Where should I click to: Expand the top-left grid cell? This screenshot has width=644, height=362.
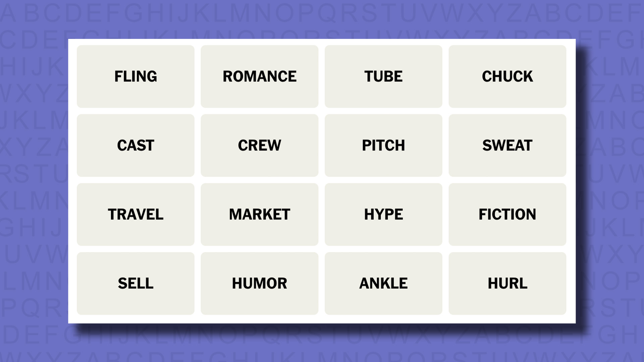pyautogui.click(x=136, y=76)
